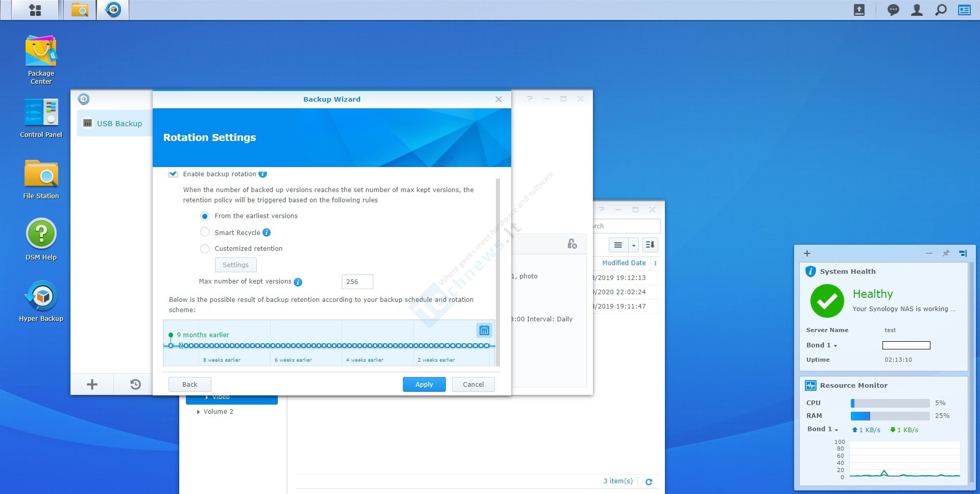Viewport: 980px width, 494px height.
Task: Select USB Backup task in sidebar
Action: click(x=114, y=124)
